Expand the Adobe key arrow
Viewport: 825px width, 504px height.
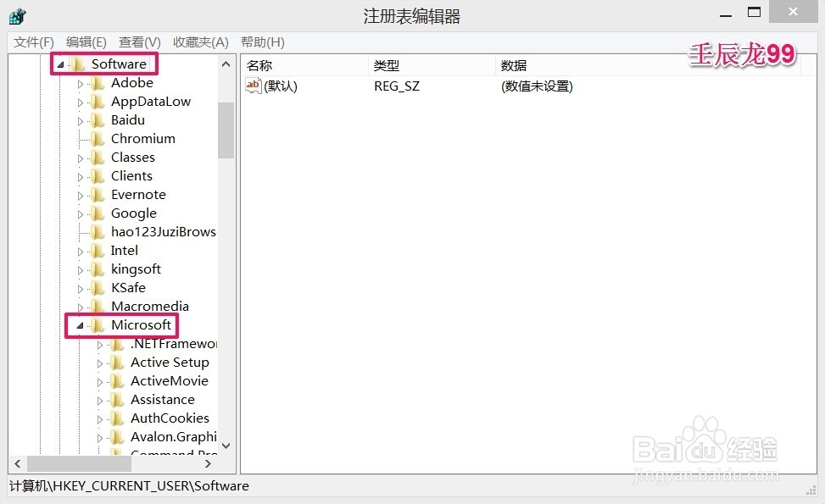(80, 84)
